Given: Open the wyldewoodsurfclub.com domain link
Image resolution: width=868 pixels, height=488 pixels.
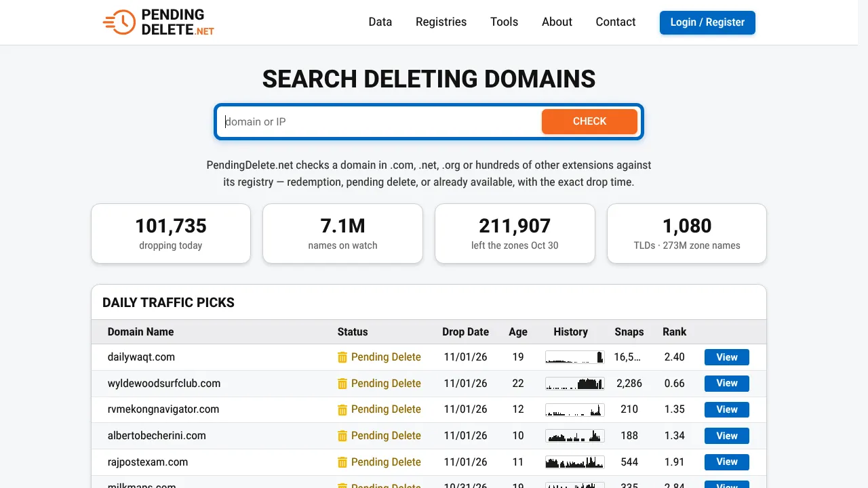Looking at the screenshot, I should tap(164, 384).
